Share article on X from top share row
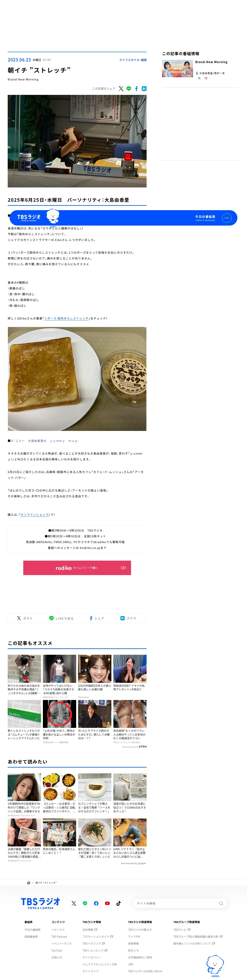 click(x=121, y=89)
